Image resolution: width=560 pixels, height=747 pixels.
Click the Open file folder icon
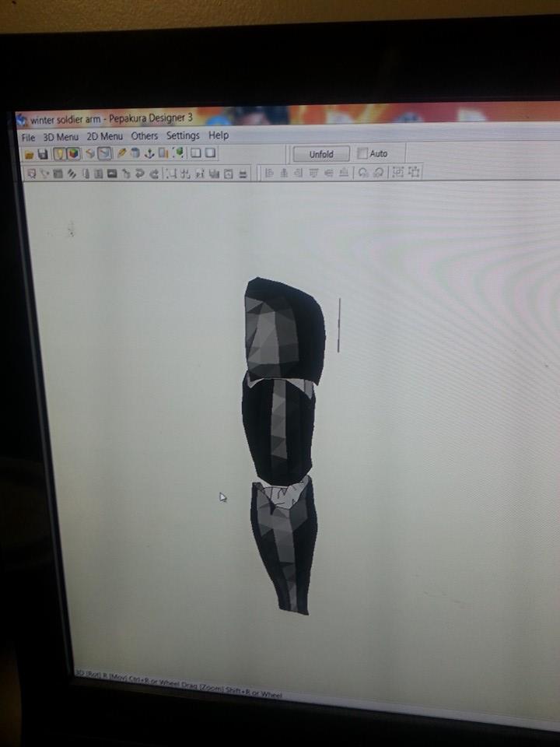pos(29,154)
